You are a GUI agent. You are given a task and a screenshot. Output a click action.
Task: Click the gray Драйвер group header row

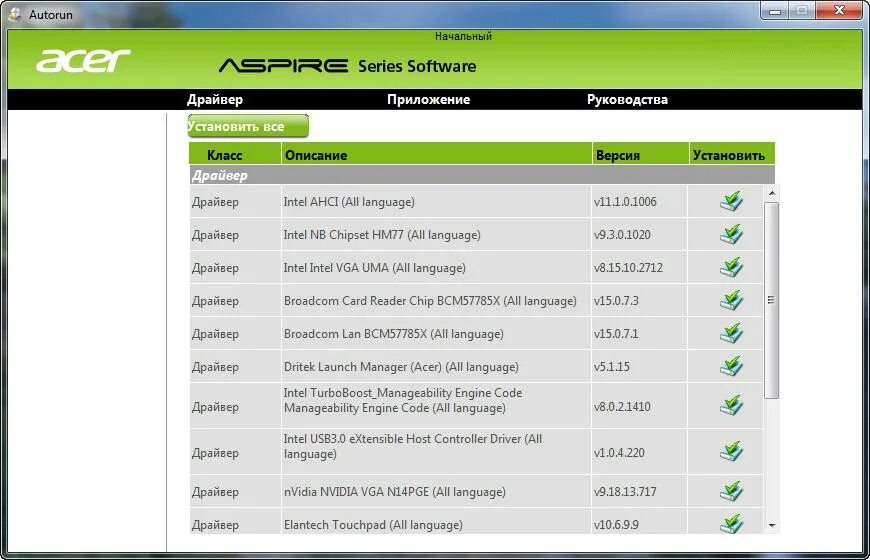[482, 175]
